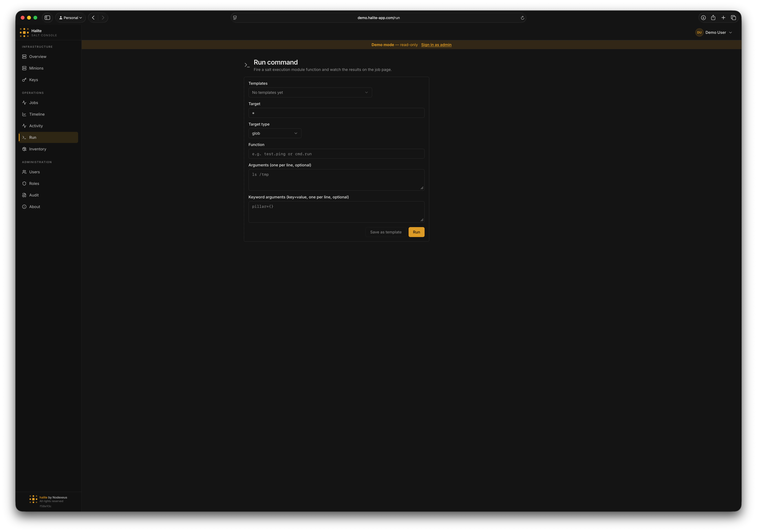Open the Keys page

48,80
